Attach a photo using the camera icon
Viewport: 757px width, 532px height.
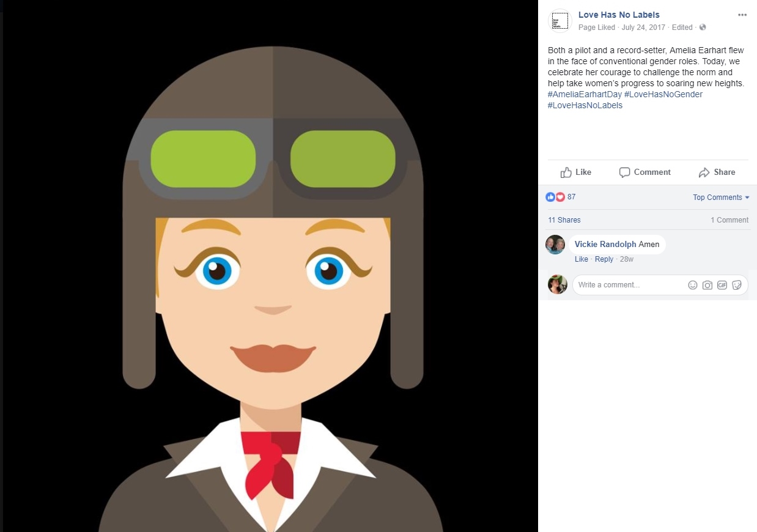point(707,285)
